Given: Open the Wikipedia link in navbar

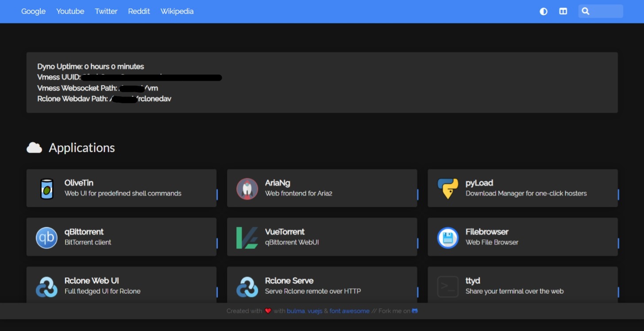Looking at the screenshot, I should pyautogui.click(x=177, y=12).
